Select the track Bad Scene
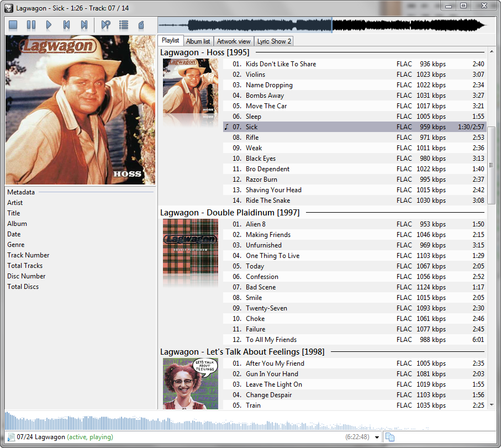Image resolution: width=501 pixels, height=448 pixels. pos(355,287)
